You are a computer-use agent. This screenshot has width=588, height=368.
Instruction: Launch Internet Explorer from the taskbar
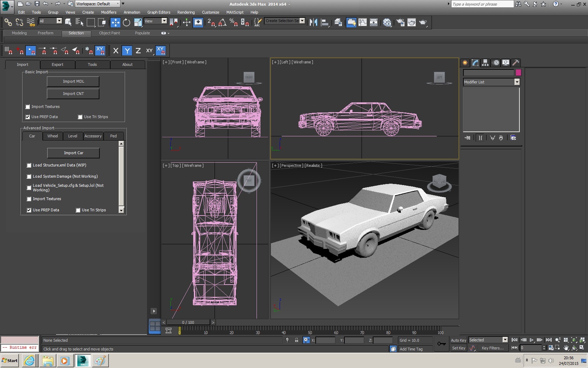[29, 360]
